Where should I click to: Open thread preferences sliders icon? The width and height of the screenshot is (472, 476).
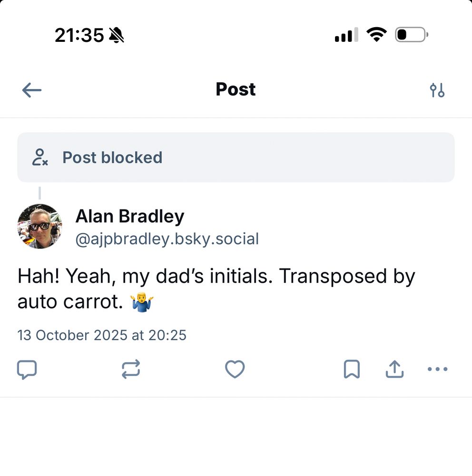(437, 90)
